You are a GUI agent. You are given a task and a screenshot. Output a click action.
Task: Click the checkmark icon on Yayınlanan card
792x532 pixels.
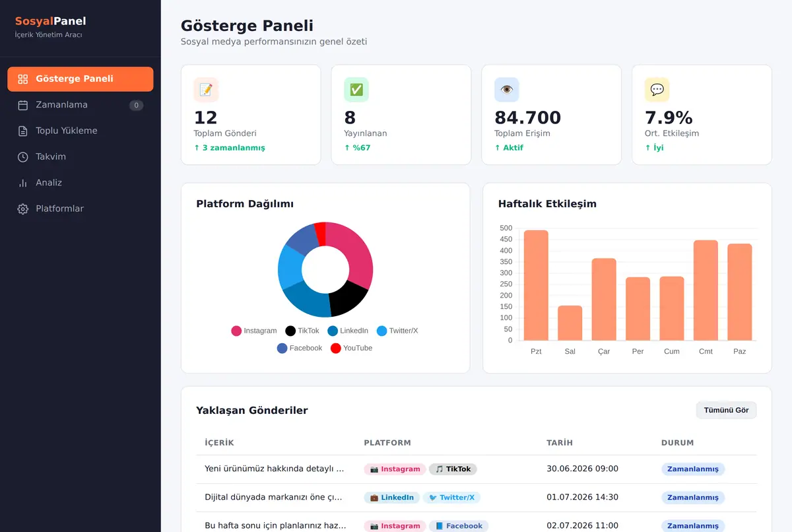(x=356, y=90)
